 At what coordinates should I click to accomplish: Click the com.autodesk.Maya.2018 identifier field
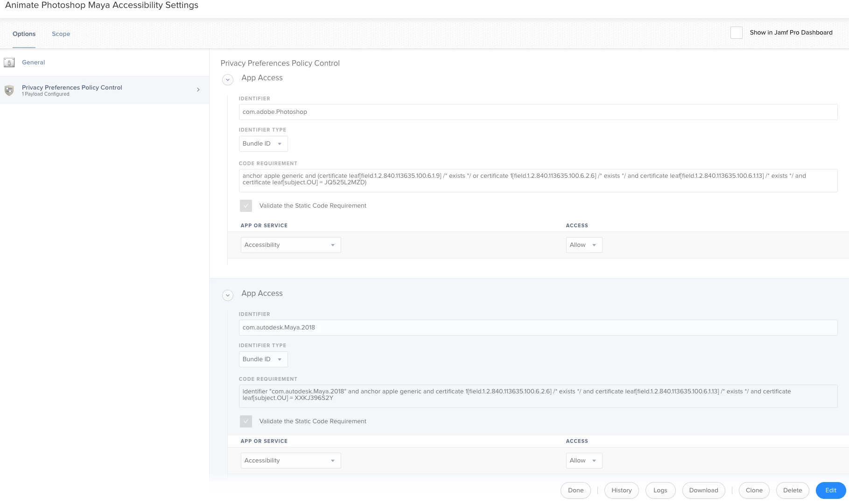[x=538, y=328]
